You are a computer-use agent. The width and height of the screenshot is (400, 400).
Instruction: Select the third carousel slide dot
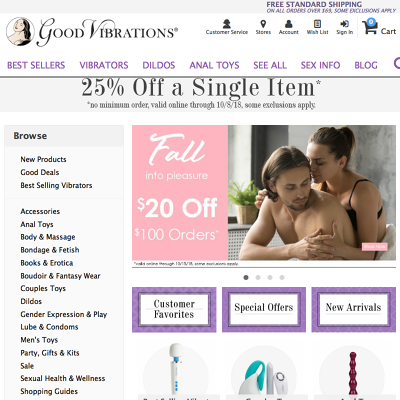click(270, 277)
